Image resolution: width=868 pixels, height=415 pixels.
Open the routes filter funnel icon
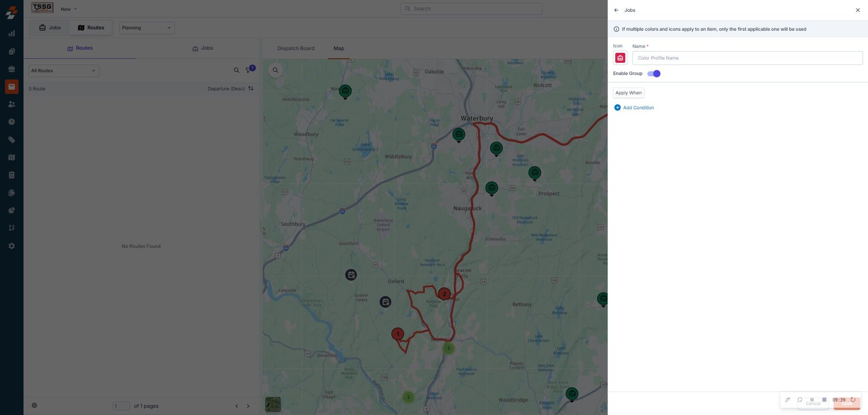point(248,70)
